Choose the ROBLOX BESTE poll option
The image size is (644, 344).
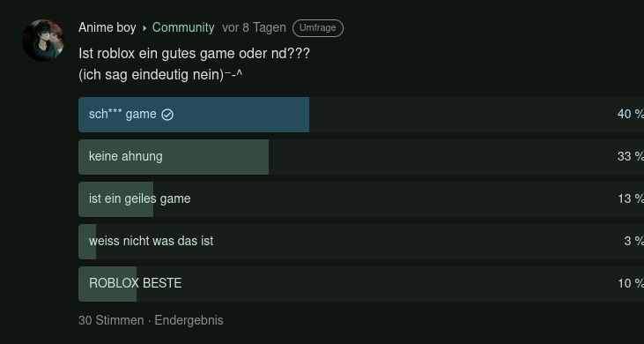tap(361, 284)
